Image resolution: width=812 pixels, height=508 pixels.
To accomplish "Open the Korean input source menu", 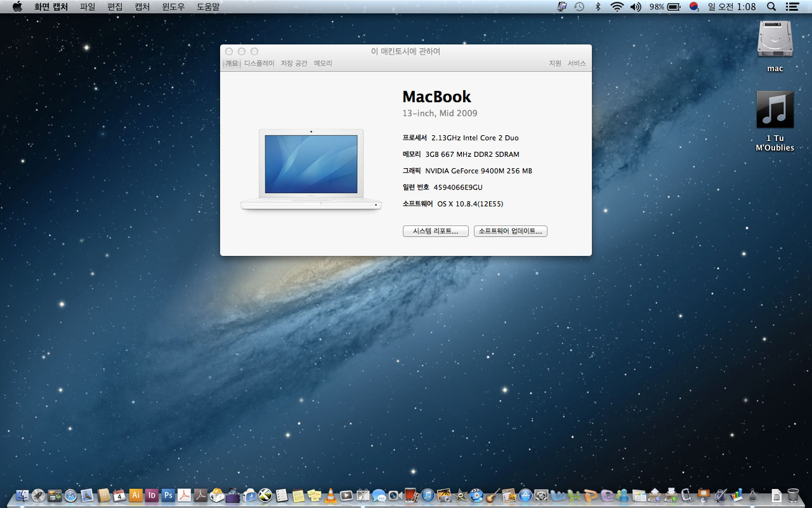I will coord(694,6).
